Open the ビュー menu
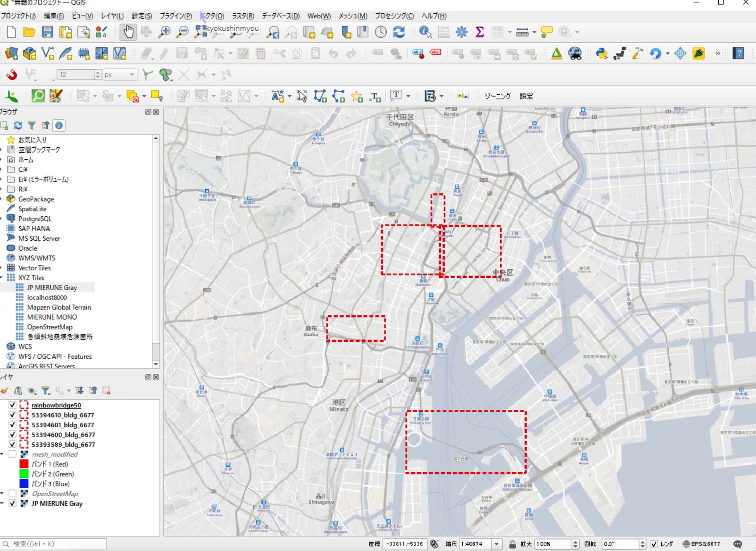 tap(82, 16)
